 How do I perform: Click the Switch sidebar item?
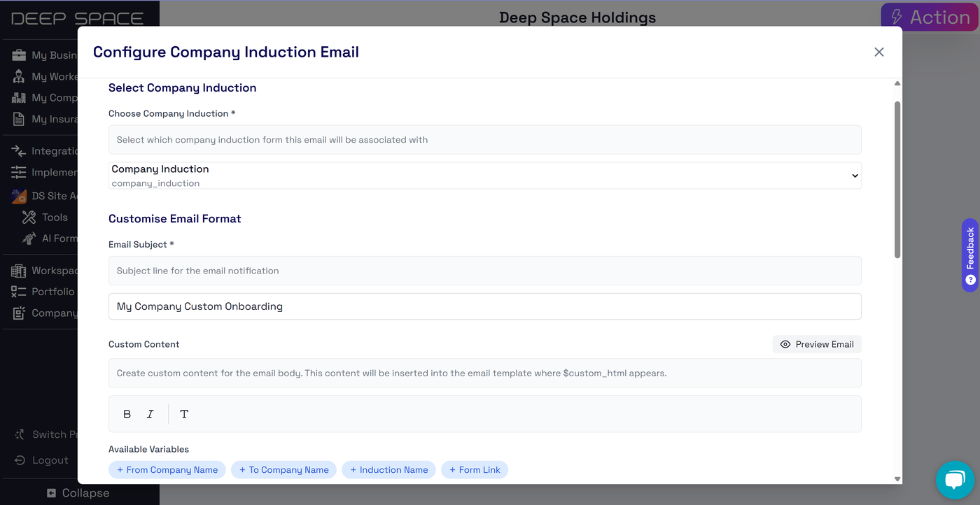(45, 434)
